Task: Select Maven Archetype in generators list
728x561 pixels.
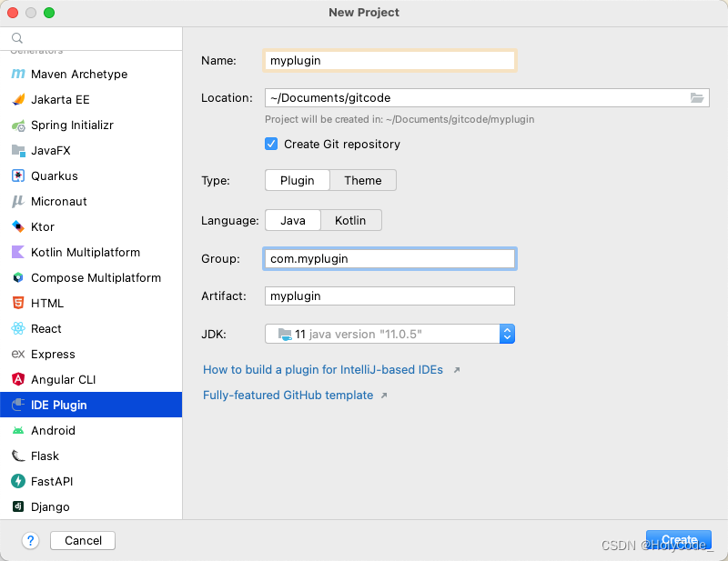Action: pyautogui.click(x=91, y=74)
